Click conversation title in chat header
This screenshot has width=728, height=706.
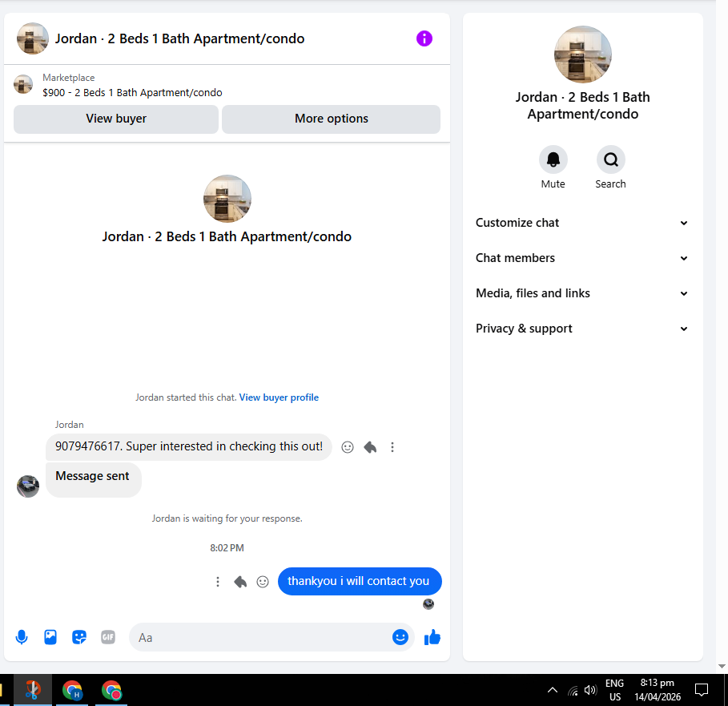point(179,38)
